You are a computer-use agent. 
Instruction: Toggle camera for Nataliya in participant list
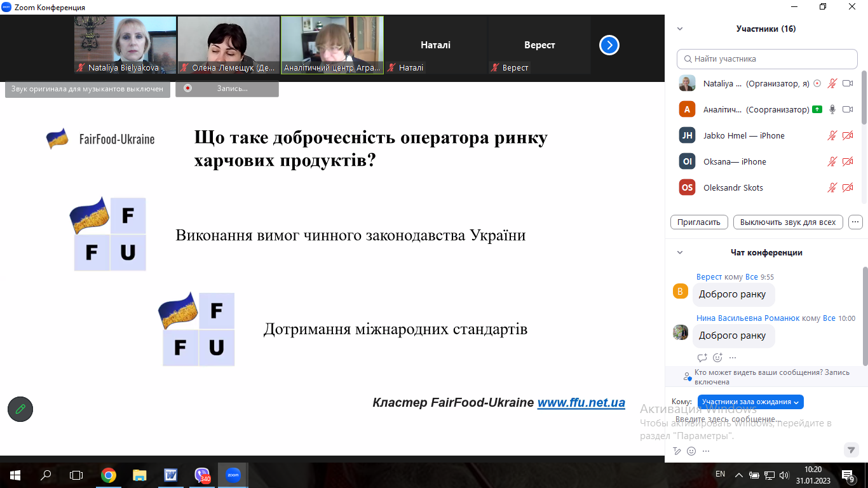(x=848, y=83)
